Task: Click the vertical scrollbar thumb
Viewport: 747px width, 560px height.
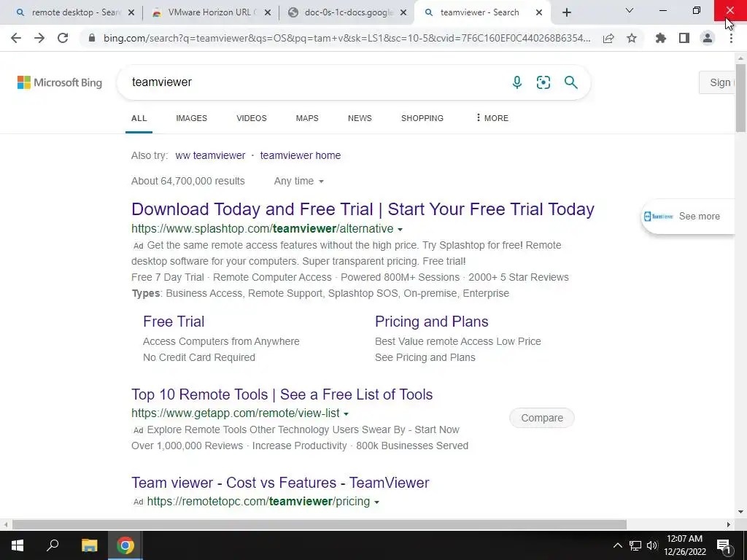Action: tap(740, 98)
